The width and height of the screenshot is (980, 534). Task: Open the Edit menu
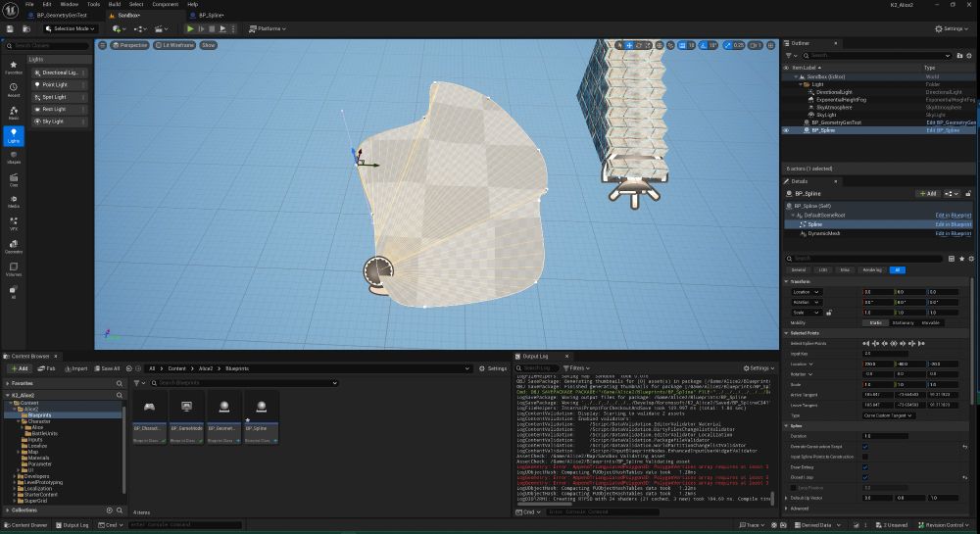click(47, 4)
